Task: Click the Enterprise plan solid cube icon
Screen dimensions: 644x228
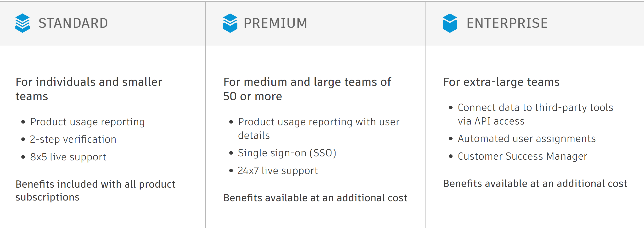Action: coord(450,23)
